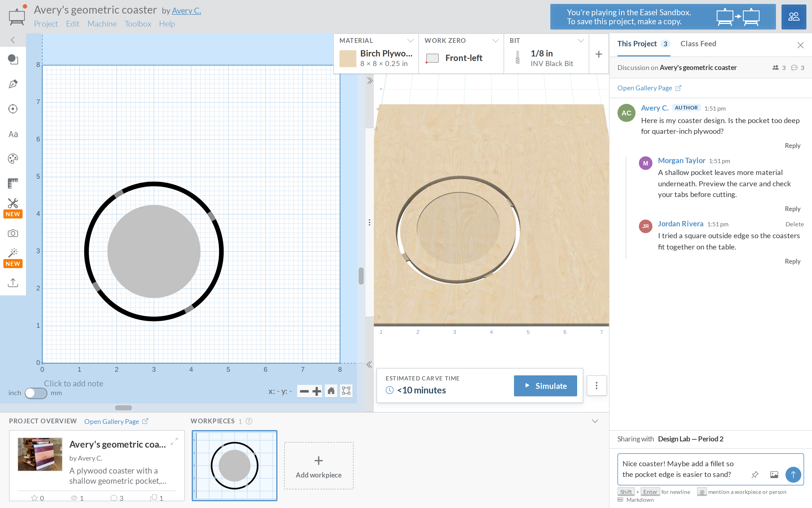
Task: Choose the Text tool (Aa)
Action: click(x=13, y=134)
